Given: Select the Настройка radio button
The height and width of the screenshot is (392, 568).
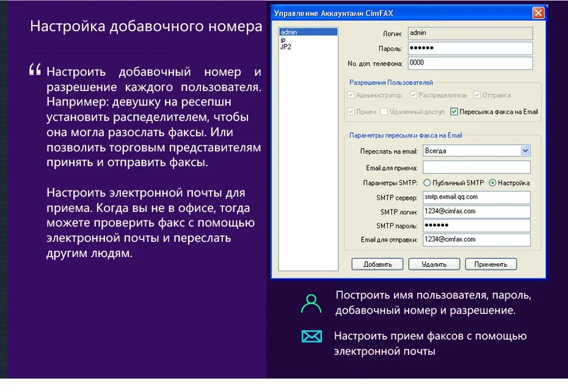Looking at the screenshot, I should pos(492,183).
